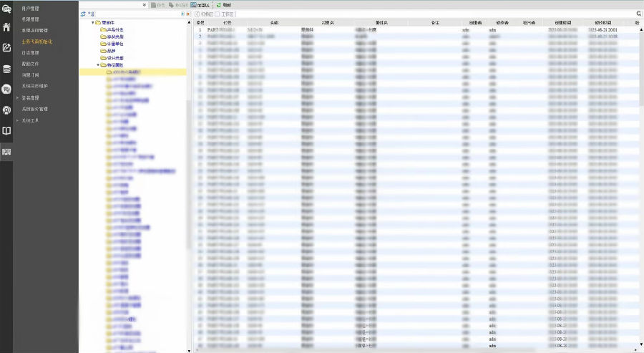Sort by the 对象名 column header
Image resolution: width=644 pixels, height=353 pixels.
327,23
